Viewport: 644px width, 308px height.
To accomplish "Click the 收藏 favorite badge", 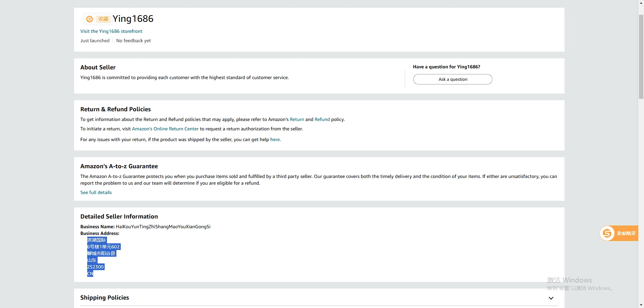I will click(x=103, y=19).
